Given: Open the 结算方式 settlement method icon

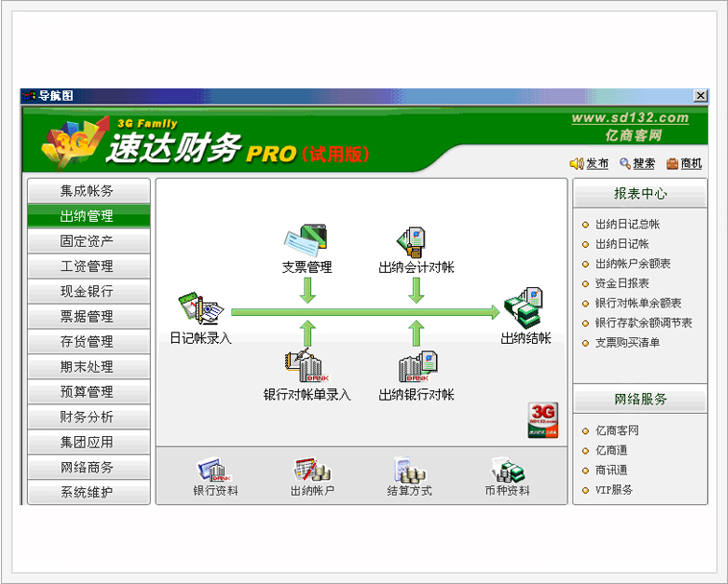Looking at the screenshot, I should 409,470.
